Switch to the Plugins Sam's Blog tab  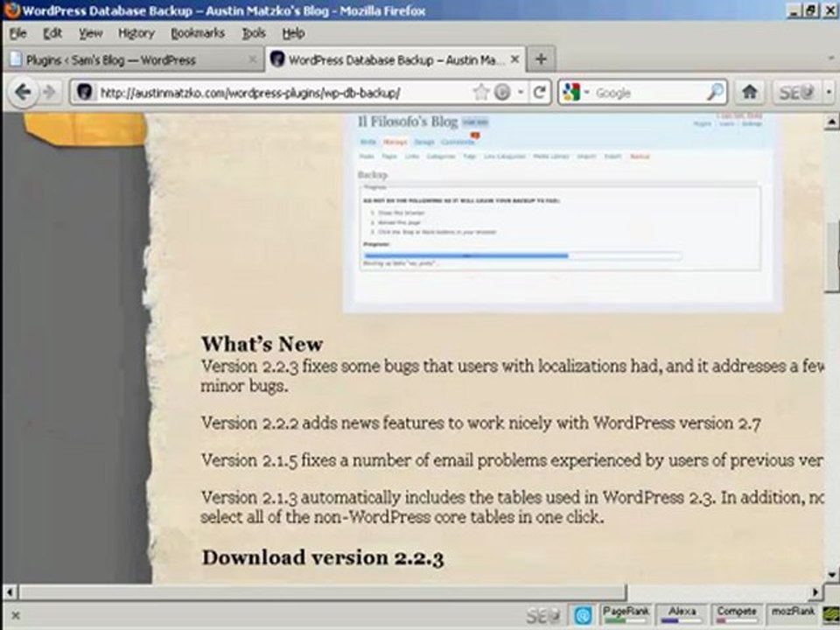(134, 59)
